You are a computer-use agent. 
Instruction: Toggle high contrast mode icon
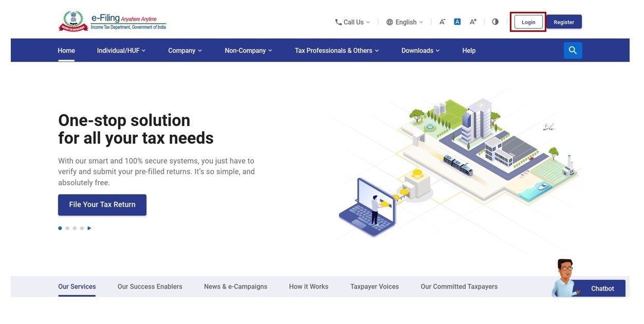495,22
